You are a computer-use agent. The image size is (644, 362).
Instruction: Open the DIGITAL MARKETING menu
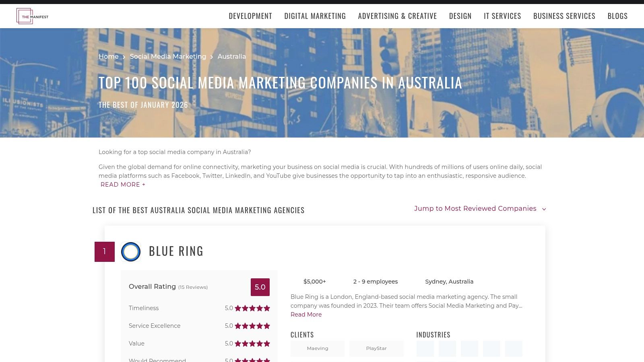(x=315, y=16)
